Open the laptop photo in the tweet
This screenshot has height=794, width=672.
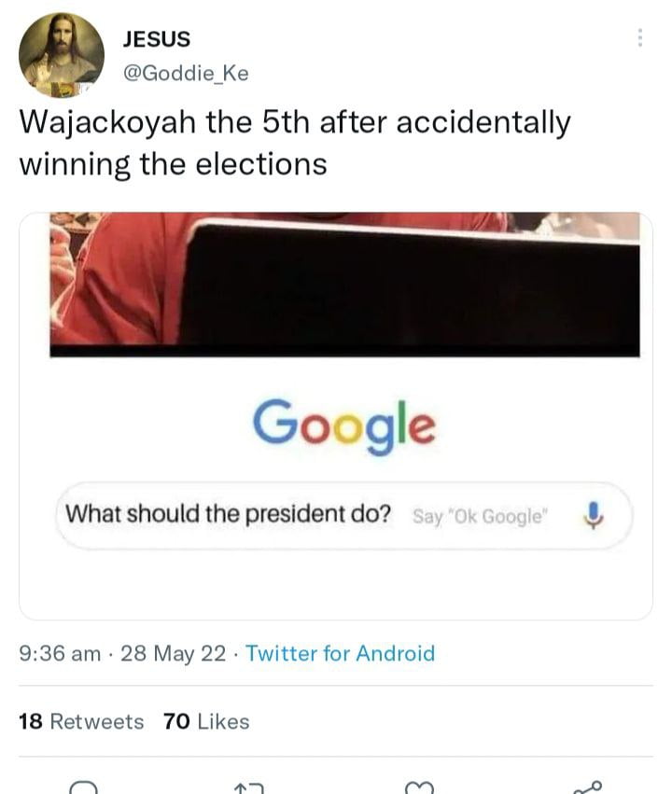pos(344,284)
